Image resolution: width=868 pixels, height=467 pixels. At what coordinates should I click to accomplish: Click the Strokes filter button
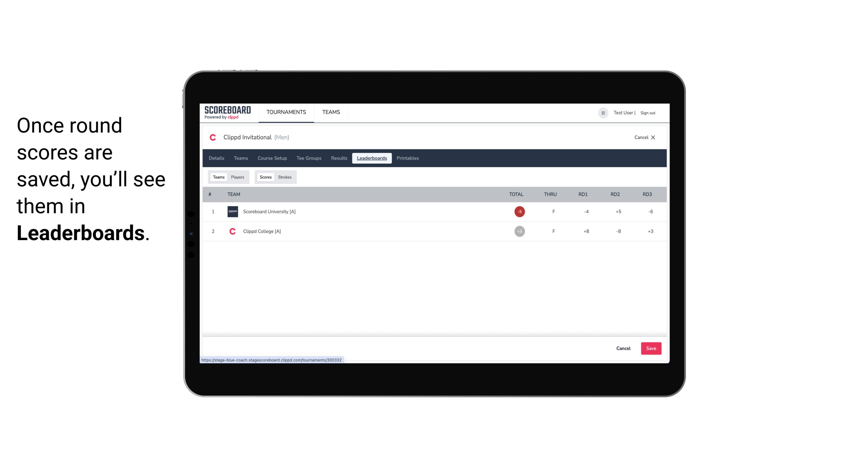[285, 177]
